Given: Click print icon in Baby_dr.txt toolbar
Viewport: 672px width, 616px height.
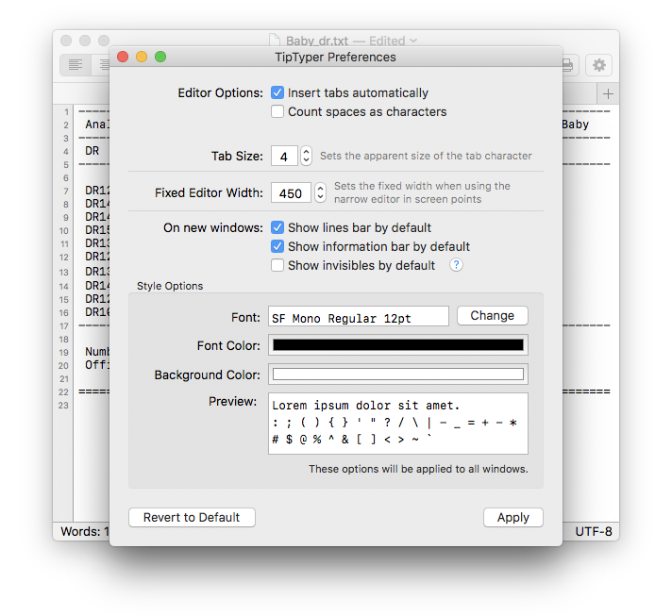Looking at the screenshot, I should click(x=569, y=65).
